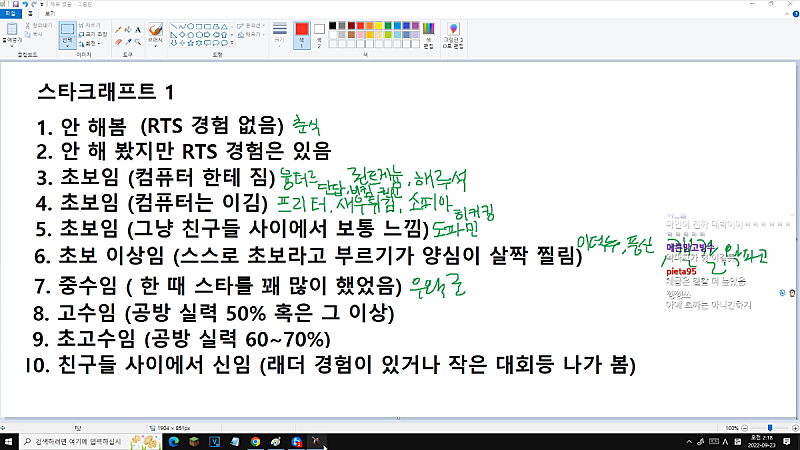
Task: Pick the pink color swatch
Action: point(360,35)
